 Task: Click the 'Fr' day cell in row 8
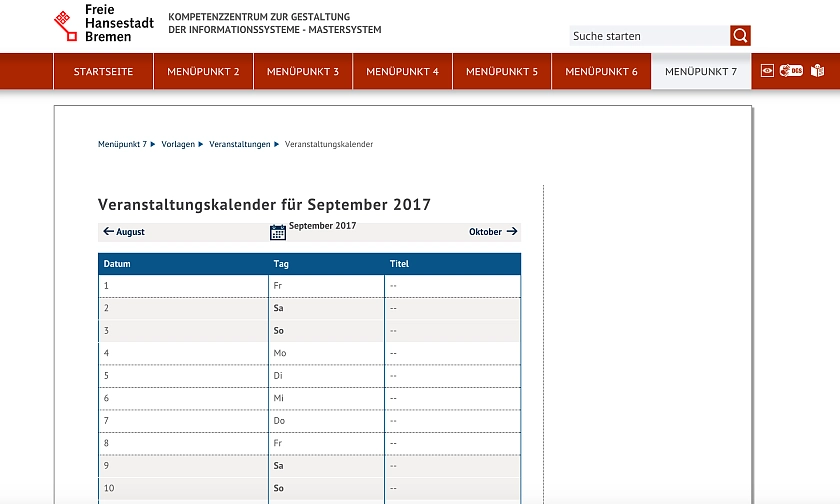point(326,443)
